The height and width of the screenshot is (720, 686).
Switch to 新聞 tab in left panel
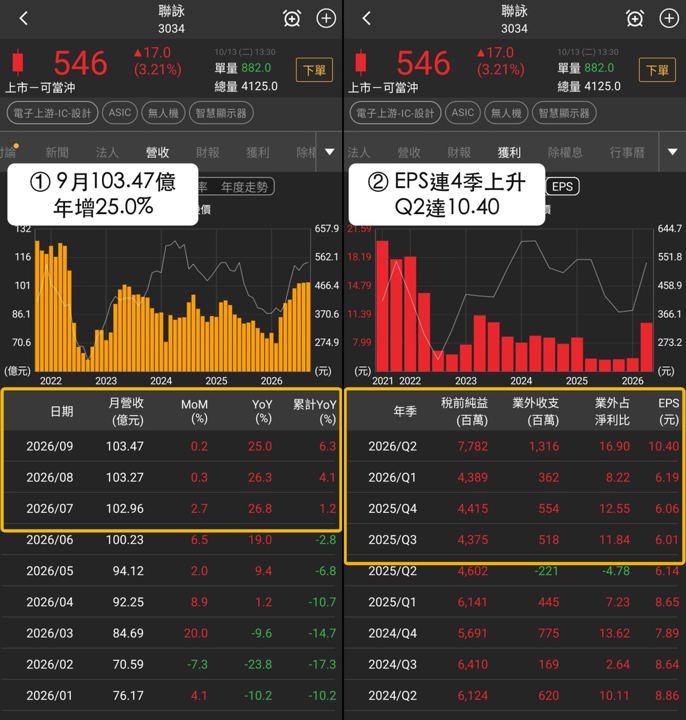point(57,152)
